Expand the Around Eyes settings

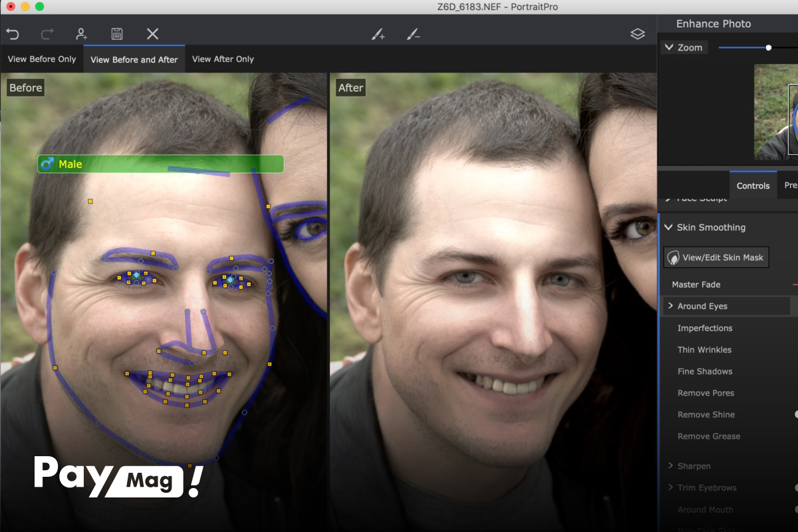[698, 306]
